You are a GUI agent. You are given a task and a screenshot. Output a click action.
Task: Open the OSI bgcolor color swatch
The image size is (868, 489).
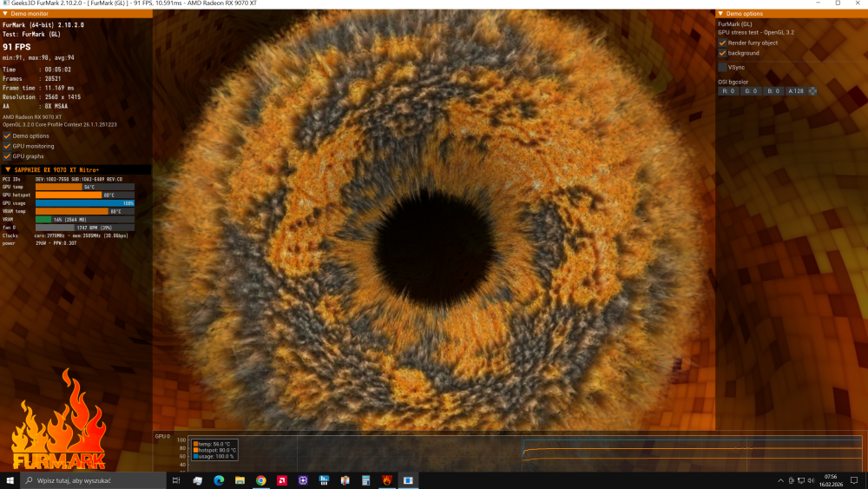(812, 91)
